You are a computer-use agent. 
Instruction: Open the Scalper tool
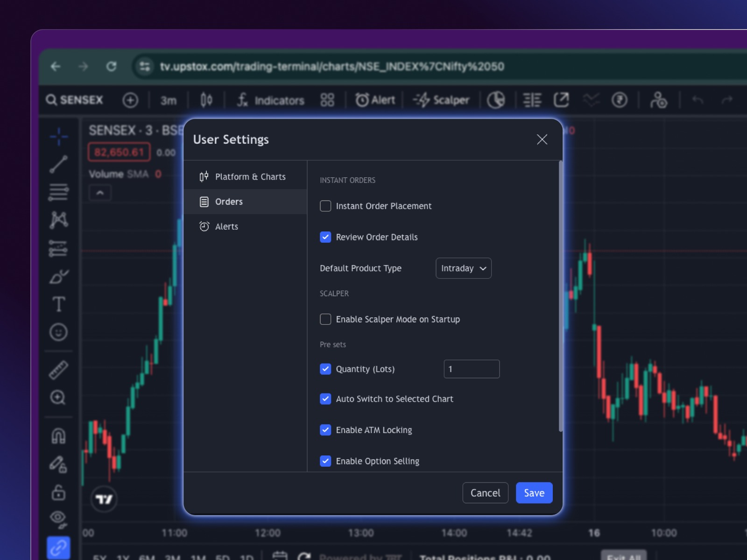pyautogui.click(x=441, y=100)
